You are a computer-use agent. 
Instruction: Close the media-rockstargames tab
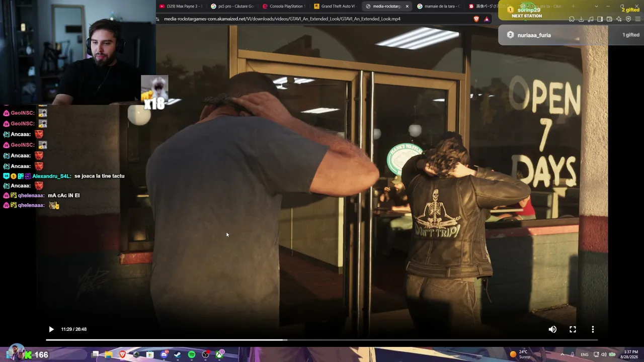point(407,6)
